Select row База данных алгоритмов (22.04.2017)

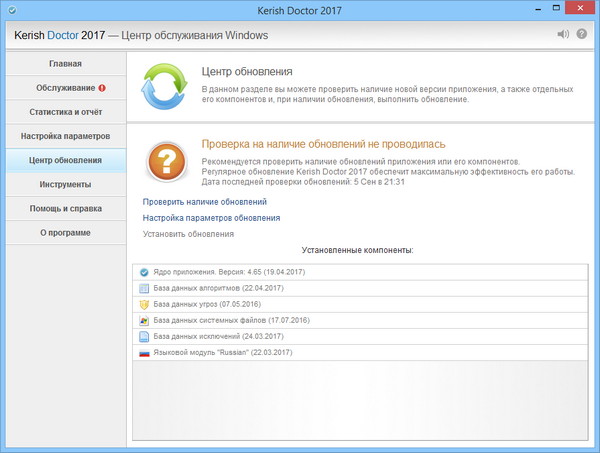tap(360, 288)
